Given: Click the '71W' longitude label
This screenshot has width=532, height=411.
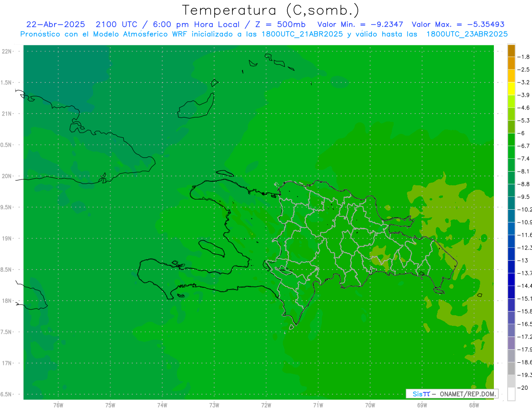Looking at the screenshot, I should click(318, 405).
